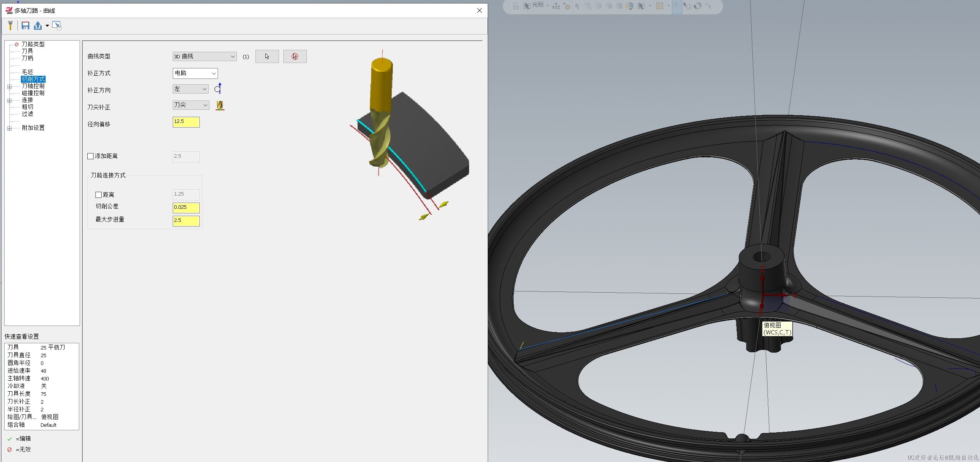Viewport: 980px width, 462px height.
Task: Click the invert selection rotating arrows icon
Action: pos(698,6)
